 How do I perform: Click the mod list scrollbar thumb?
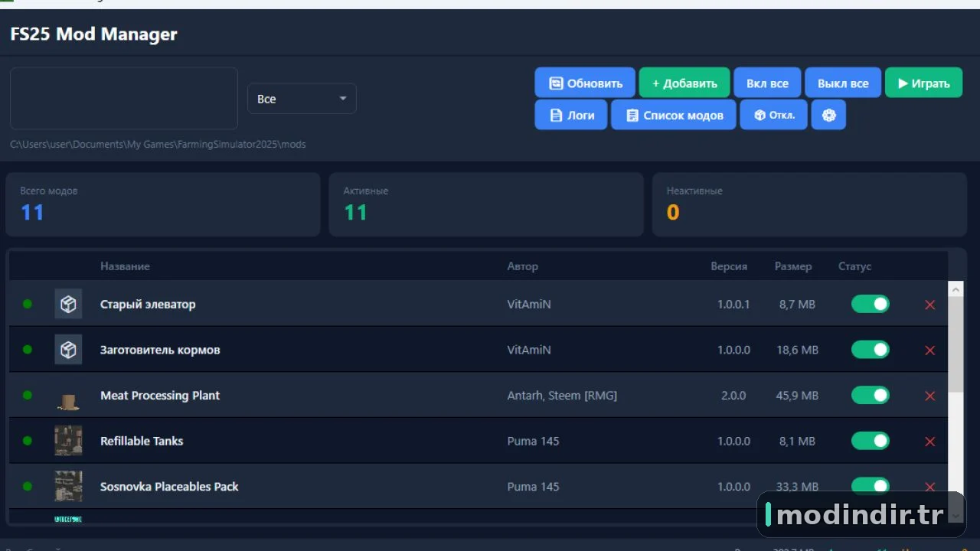(955, 344)
